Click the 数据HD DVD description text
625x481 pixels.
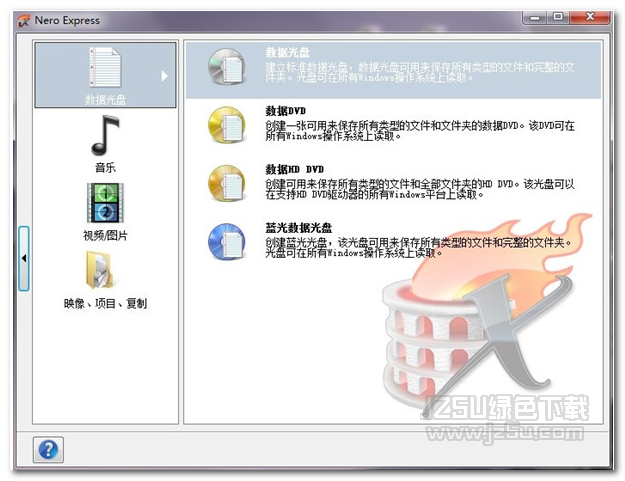(420, 189)
